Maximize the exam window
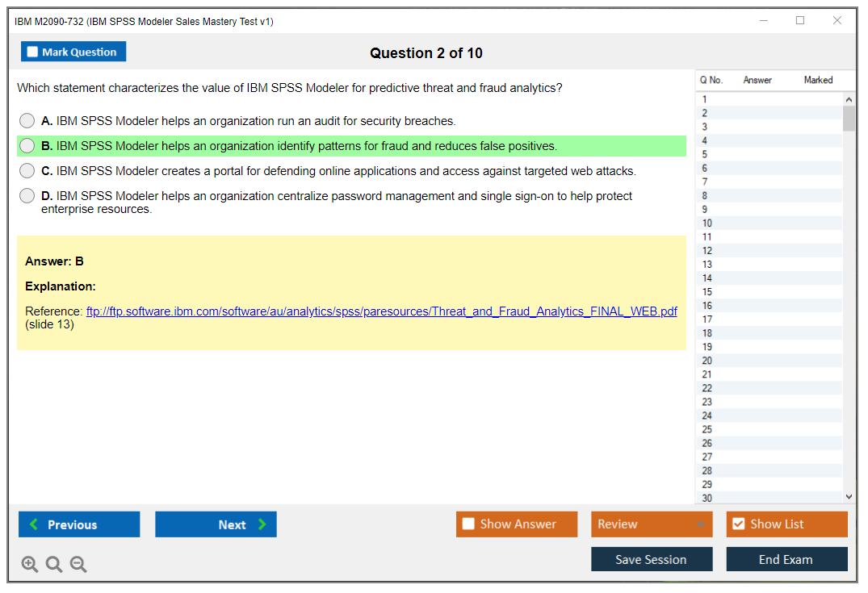The height and width of the screenshot is (593, 868). (x=800, y=21)
